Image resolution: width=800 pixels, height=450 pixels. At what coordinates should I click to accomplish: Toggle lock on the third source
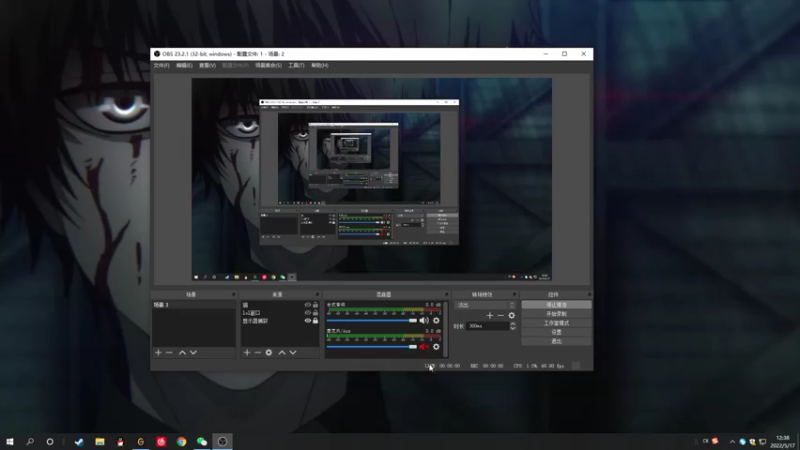click(x=316, y=321)
